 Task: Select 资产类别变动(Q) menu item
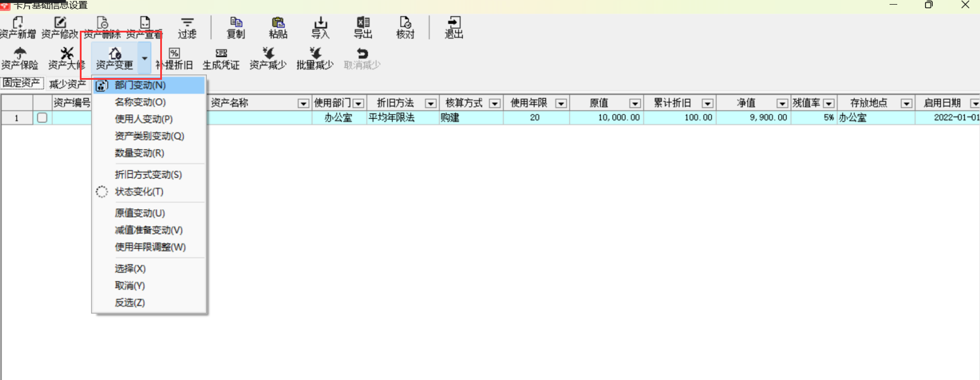pos(149,136)
